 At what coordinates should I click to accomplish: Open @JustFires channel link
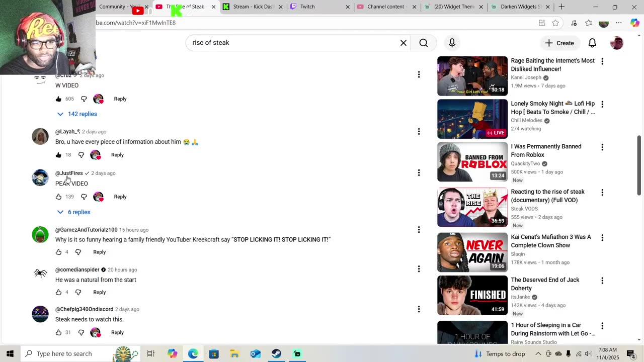tap(69, 173)
